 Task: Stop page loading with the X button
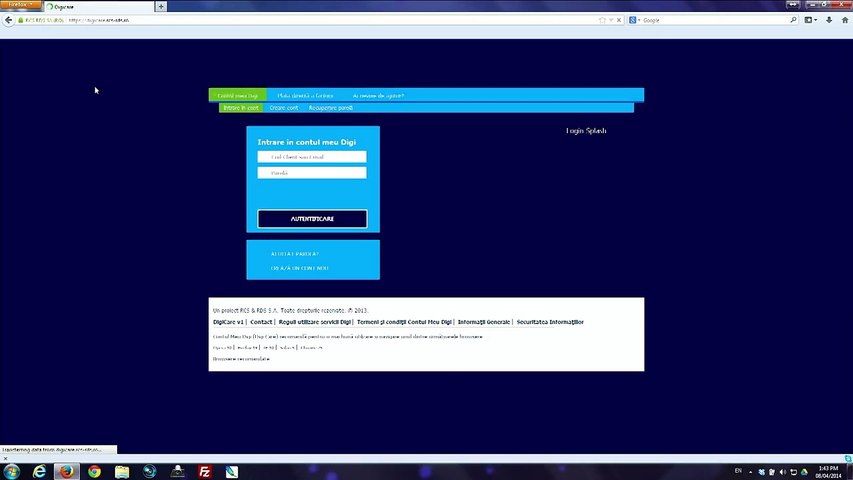pyautogui.click(x=619, y=20)
